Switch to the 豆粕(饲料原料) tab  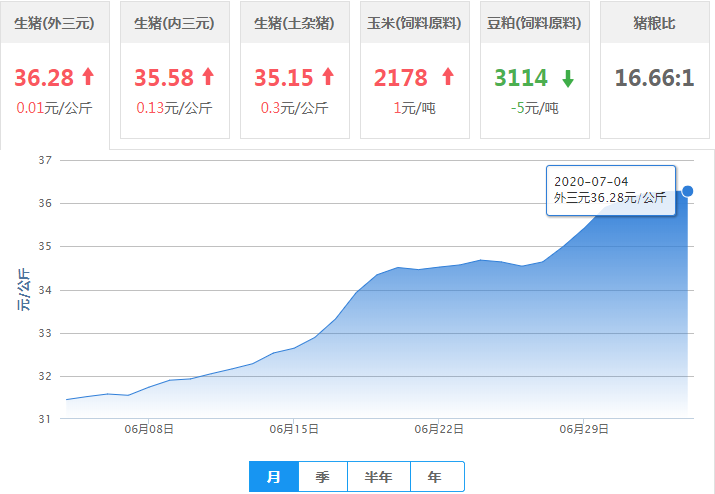[534, 23]
